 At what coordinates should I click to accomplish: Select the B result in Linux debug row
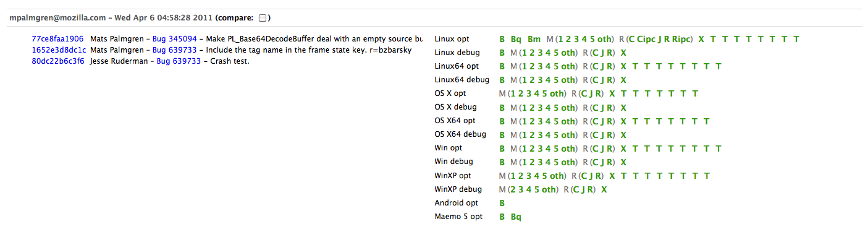pos(502,53)
